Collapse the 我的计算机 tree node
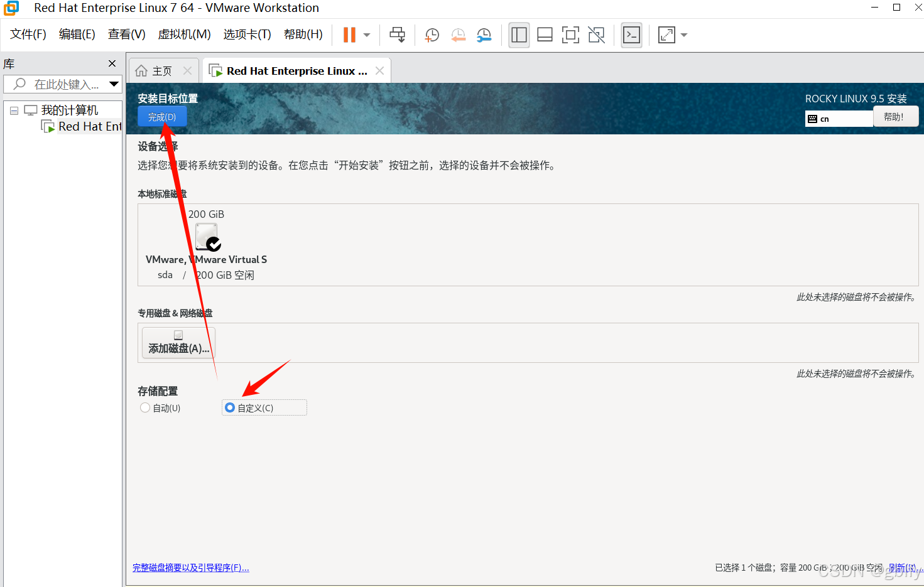Image resolution: width=924 pixels, height=587 pixels. (x=14, y=110)
